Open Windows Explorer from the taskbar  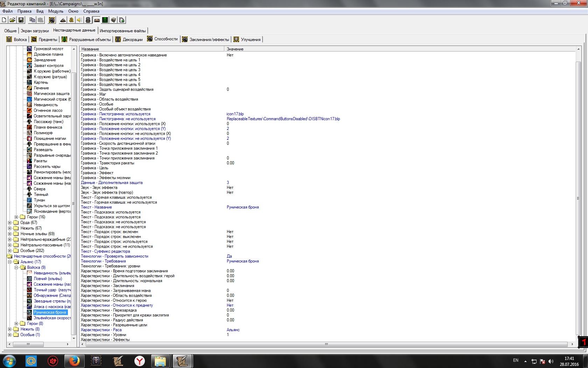point(160,361)
